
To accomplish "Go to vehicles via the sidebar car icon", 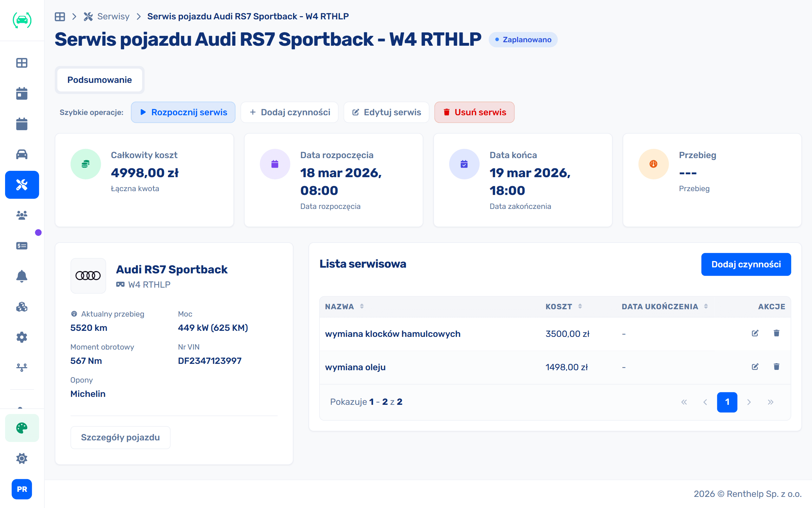I will [22, 154].
